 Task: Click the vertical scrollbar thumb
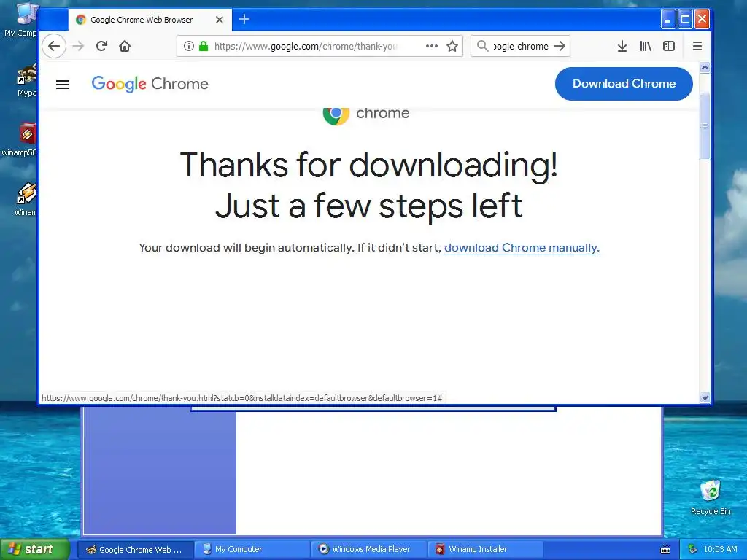[705, 126]
